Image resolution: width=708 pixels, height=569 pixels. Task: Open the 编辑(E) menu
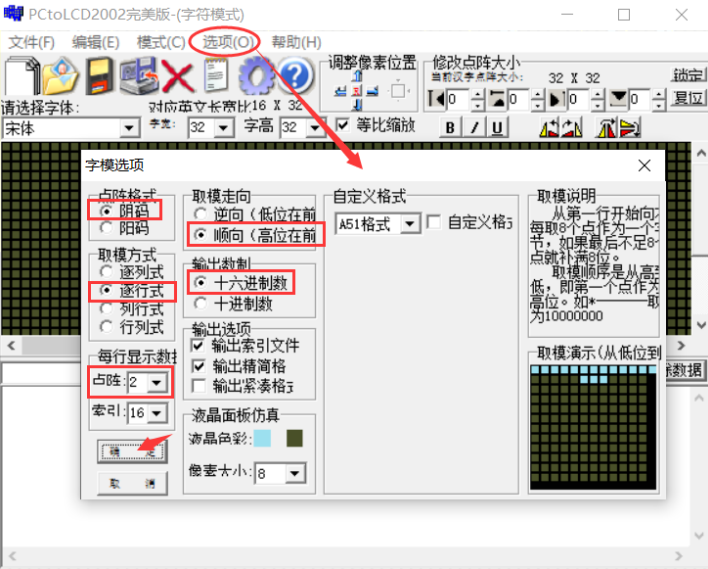click(x=96, y=42)
